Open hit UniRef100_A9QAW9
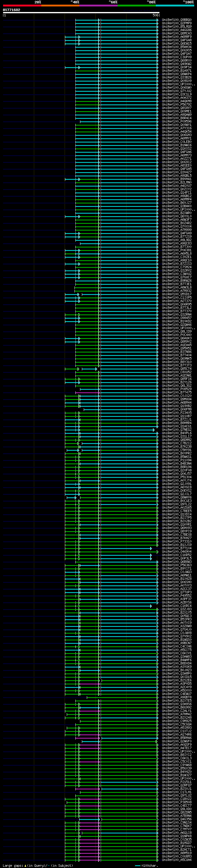 [177, 115]
